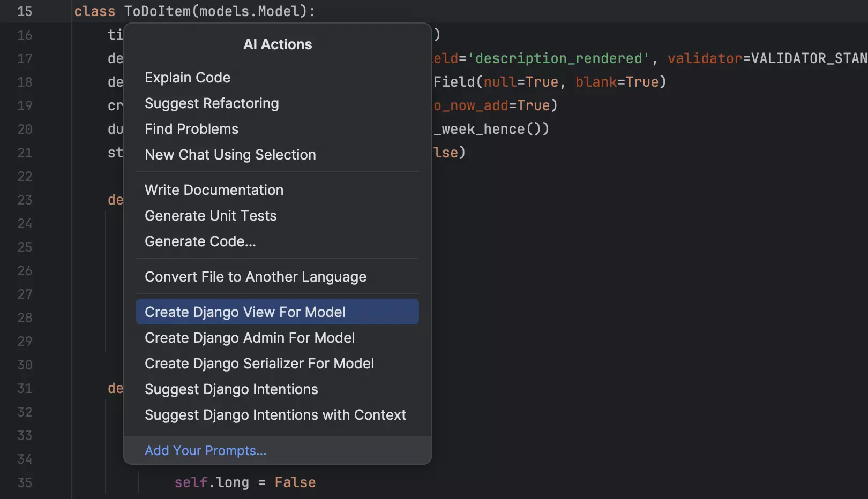Select the Write Documentation option
The width and height of the screenshot is (868, 499).
click(x=214, y=190)
